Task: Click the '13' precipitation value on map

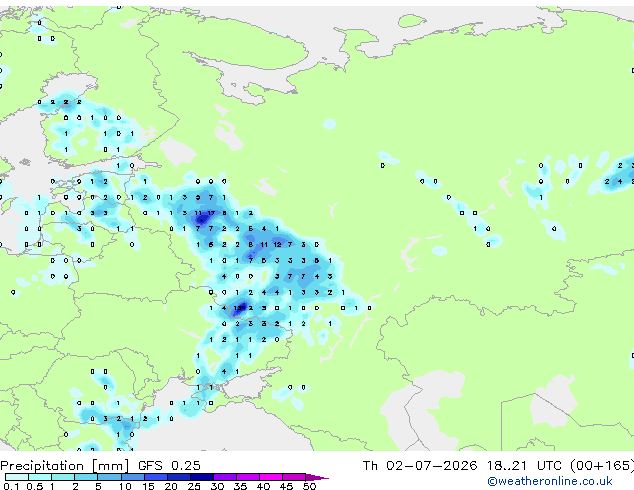Action: (x=238, y=308)
